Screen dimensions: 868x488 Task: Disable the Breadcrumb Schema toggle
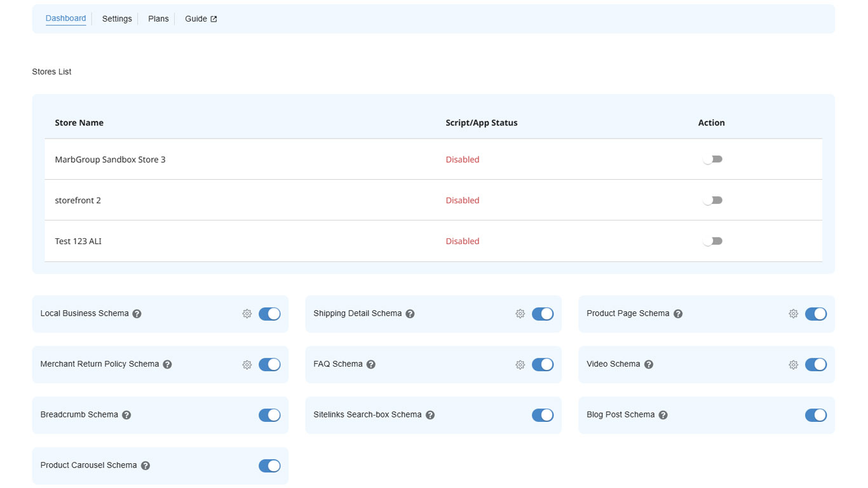(269, 416)
